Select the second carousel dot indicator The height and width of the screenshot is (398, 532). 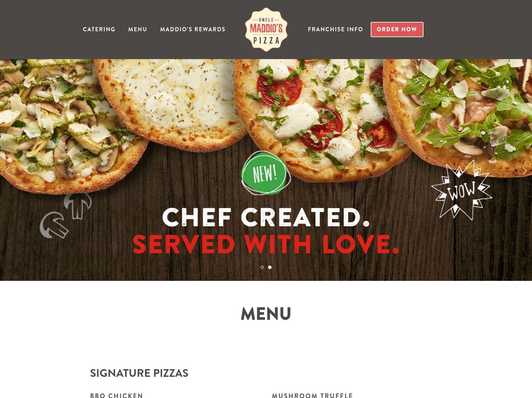tap(270, 267)
